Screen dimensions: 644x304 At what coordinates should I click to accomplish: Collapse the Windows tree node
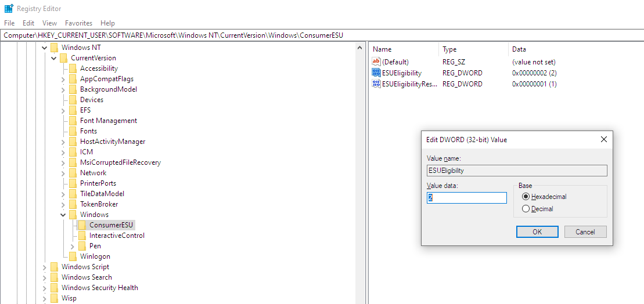pos(63,215)
